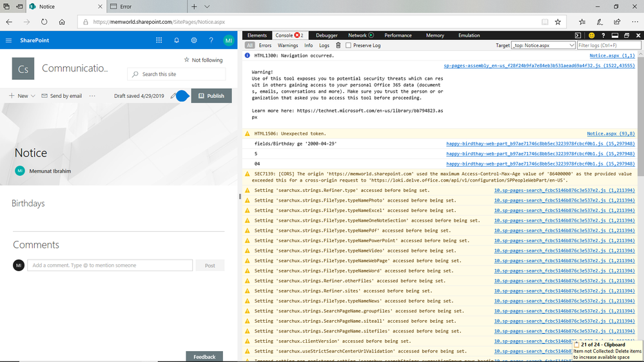Close the Notice browser tab
The height and width of the screenshot is (362, 644).
click(x=100, y=6)
